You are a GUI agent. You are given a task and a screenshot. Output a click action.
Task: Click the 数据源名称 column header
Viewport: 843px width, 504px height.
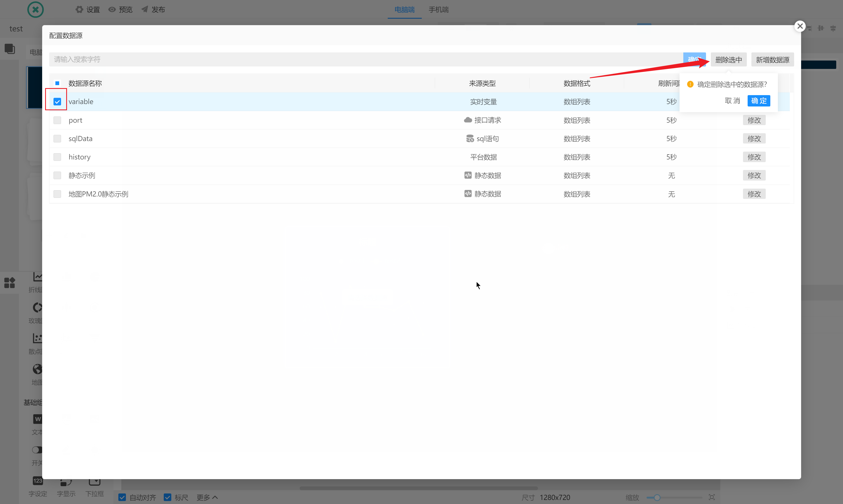85,83
